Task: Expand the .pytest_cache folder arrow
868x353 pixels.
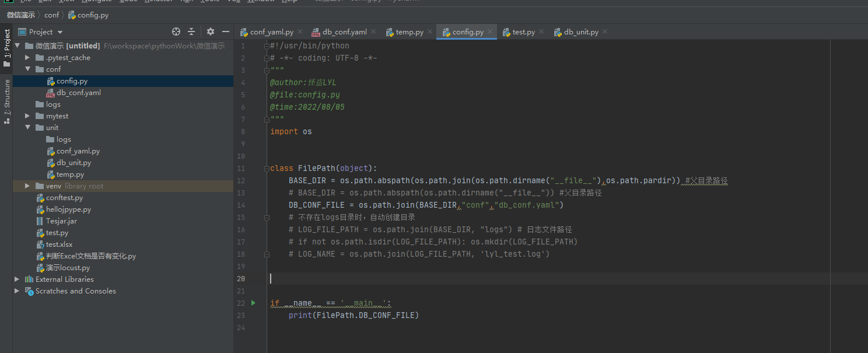Action: point(27,58)
